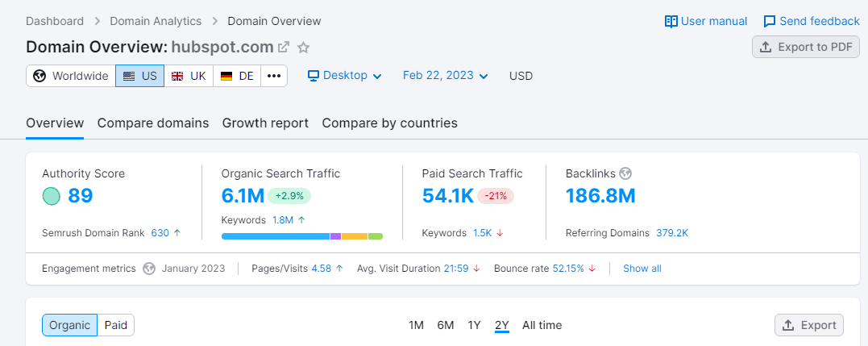Open the Feb 22, 2023 date dropdown
The height and width of the screenshot is (346, 868).
[x=446, y=76]
